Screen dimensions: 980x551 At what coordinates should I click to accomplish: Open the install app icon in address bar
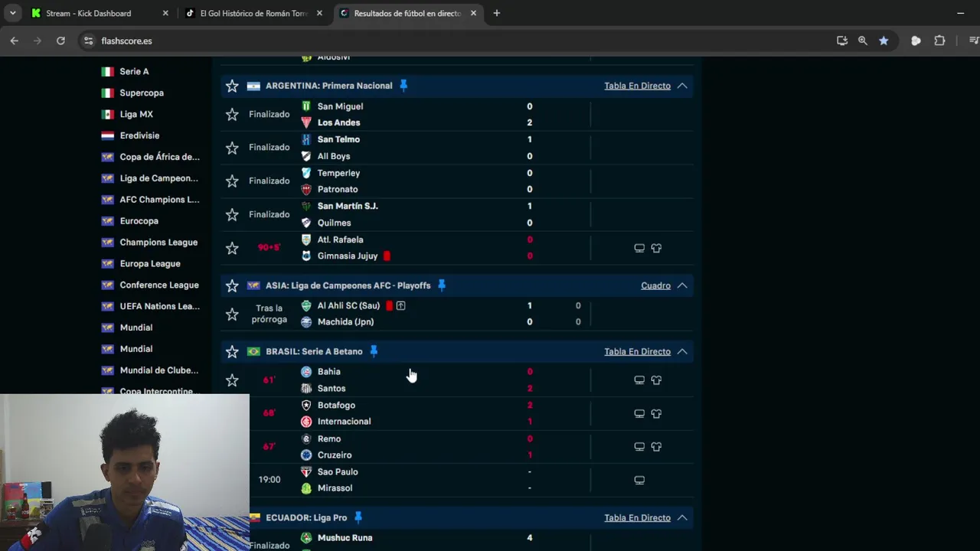pyautogui.click(x=842, y=41)
